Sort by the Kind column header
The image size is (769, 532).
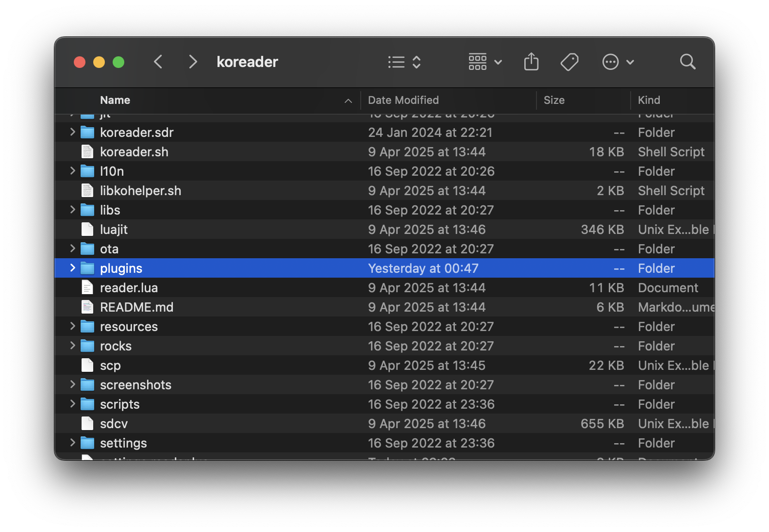coord(649,100)
